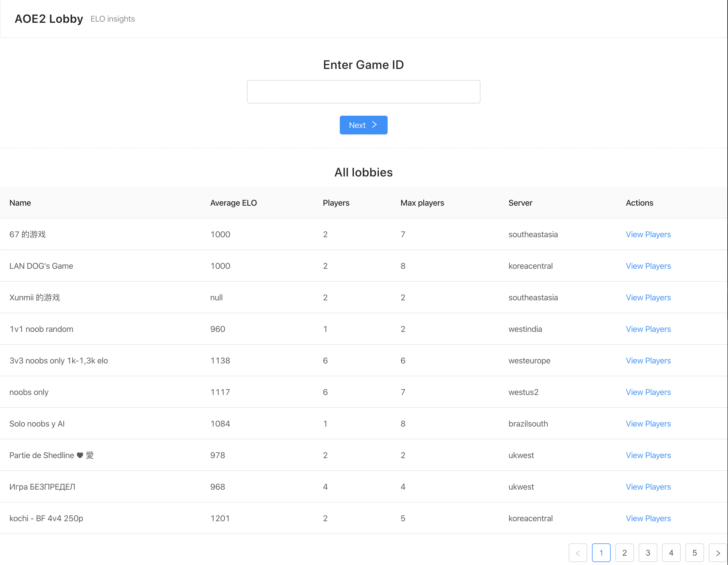Image resolution: width=728 pixels, height=565 pixels.
Task: Open View Players for Игра БЕЗПРЕДЕЛ lobby
Action: [x=648, y=487]
